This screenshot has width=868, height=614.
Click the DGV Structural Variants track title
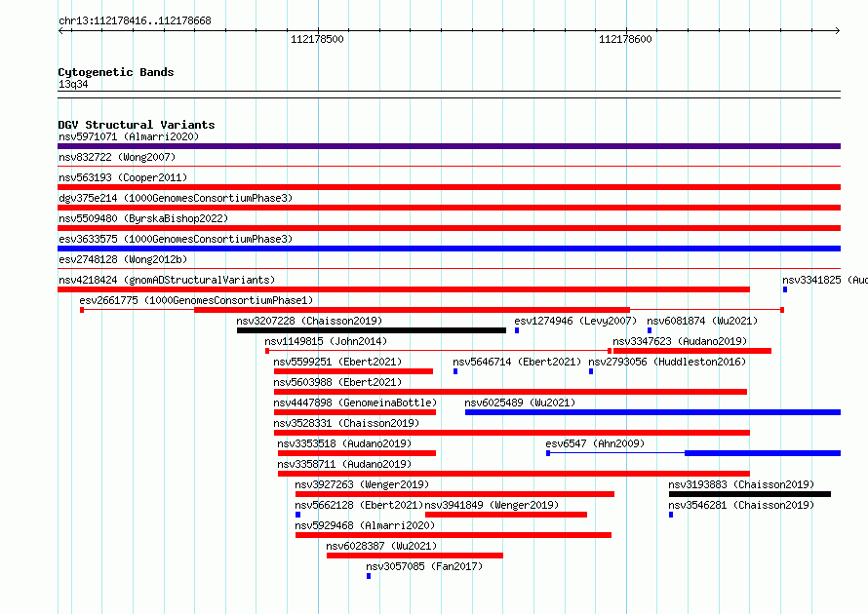tap(137, 125)
